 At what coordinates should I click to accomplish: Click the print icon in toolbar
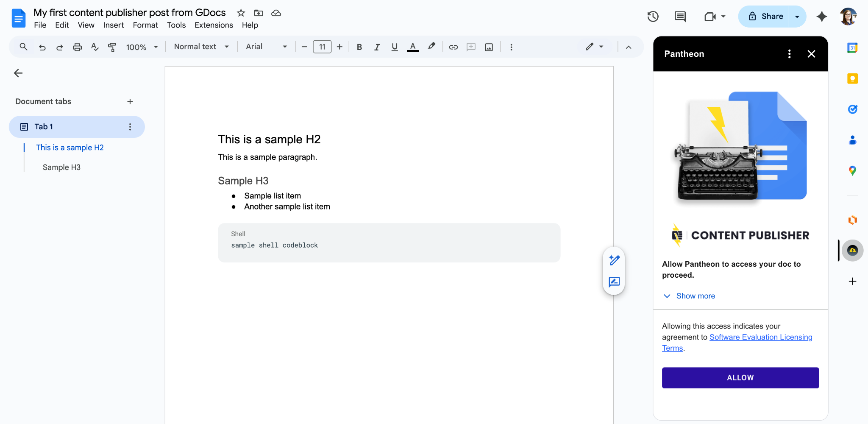pos(77,47)
